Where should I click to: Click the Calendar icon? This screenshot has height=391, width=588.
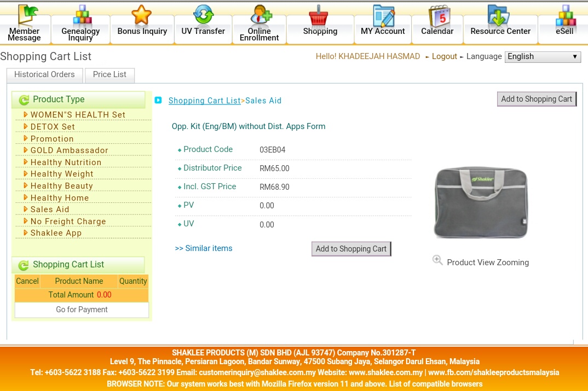(x=439, y=15)
